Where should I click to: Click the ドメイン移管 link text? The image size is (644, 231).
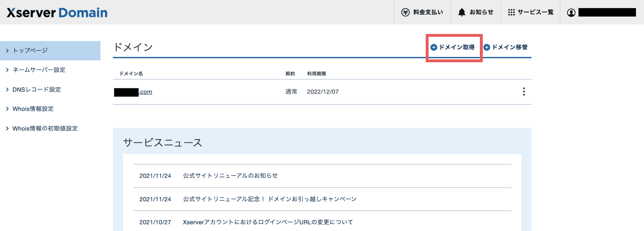click(510, 47)
